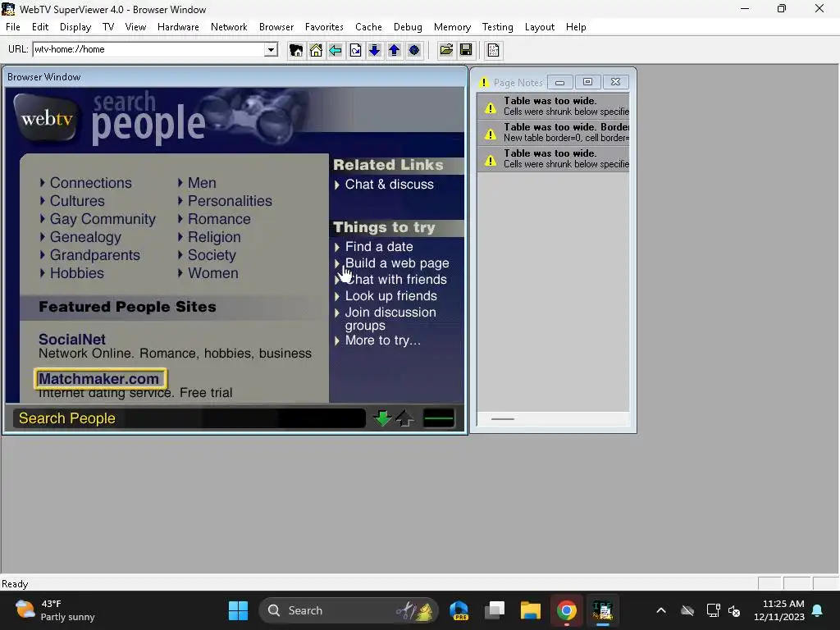Open the SocialNet featured site
Screen dimensions: 840x630
click(72, 339)
